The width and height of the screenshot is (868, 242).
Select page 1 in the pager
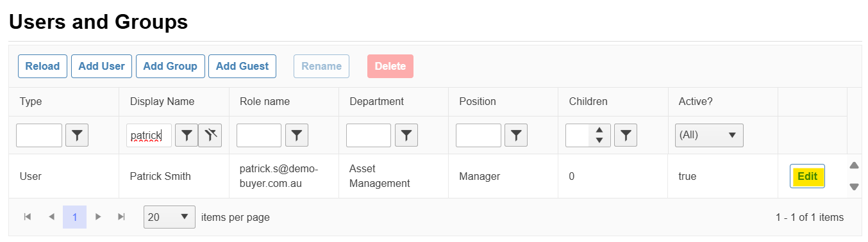point(74,217)
